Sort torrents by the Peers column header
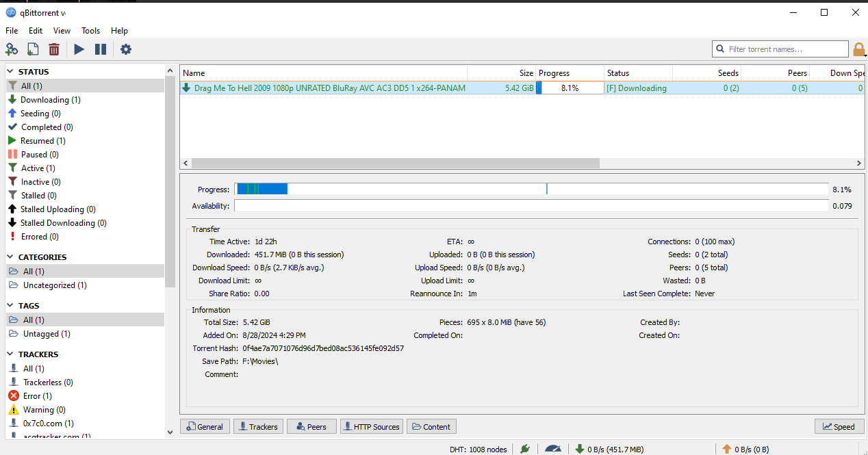Image resolution: width=868 pixels, height=455 pixels. 776,73
